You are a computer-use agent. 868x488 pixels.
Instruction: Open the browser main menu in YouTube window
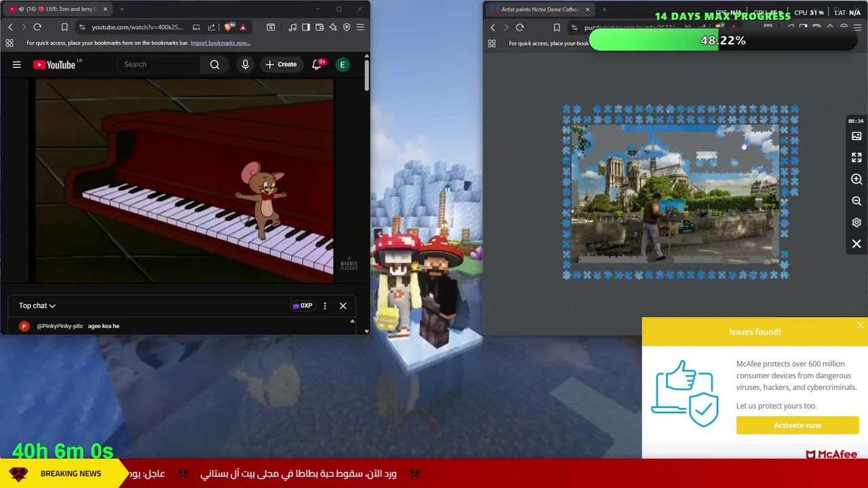(360, 27)
